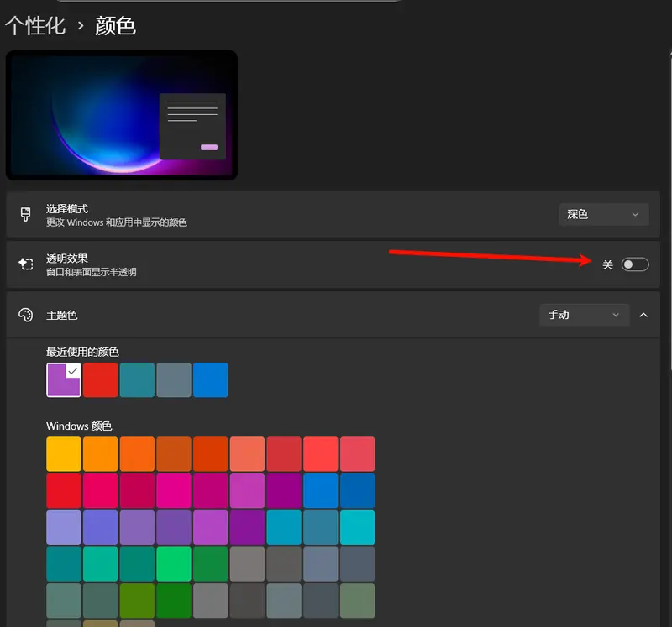Open the 选择模式 color mode dropdown

pos(603,214)
